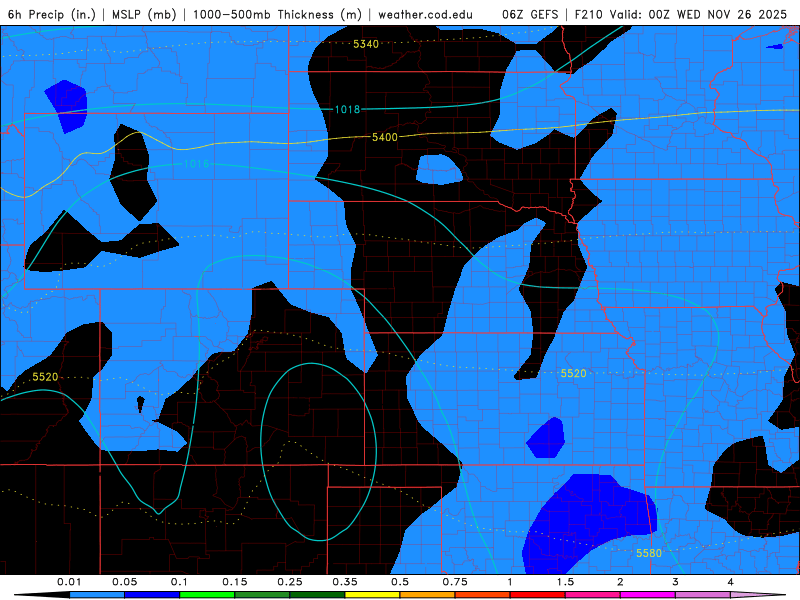This screenshot has width=800, height=600.
Task: Select the yellow 0.35 to 0.5 swatch
Action: 372,595
